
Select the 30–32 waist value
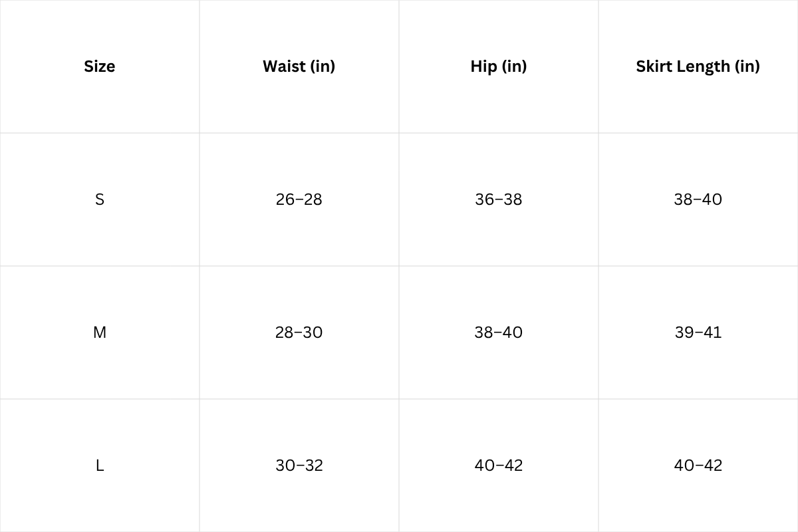[x=299, y=465]
